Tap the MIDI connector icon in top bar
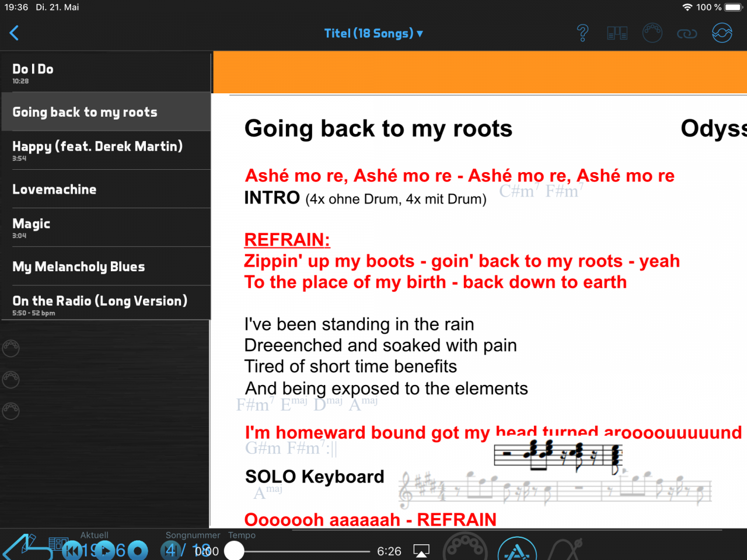Screen dimensions: 747x560 coord(652,33)
